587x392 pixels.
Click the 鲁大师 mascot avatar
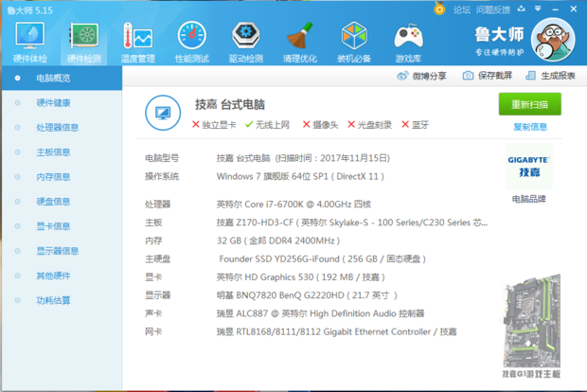553,39
